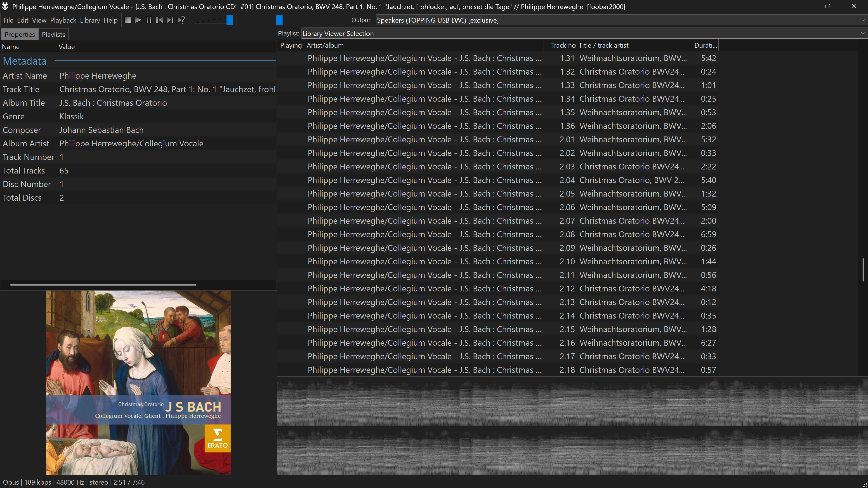Click the Christmas Oratorio album art thumbnail
Viewport: 868px width, 488px height.
click(x=138, y=383)
